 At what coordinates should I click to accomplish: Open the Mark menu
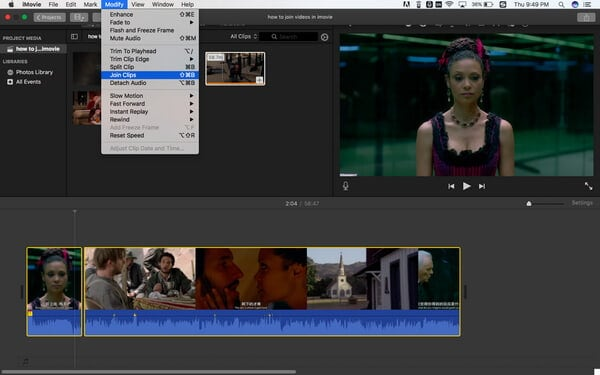[90, 5]
